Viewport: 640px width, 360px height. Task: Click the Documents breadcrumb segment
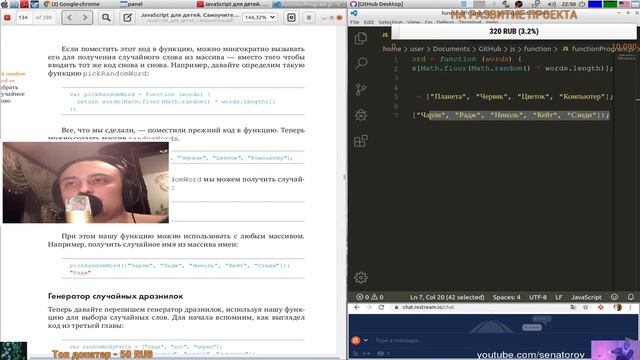[451, 49]
